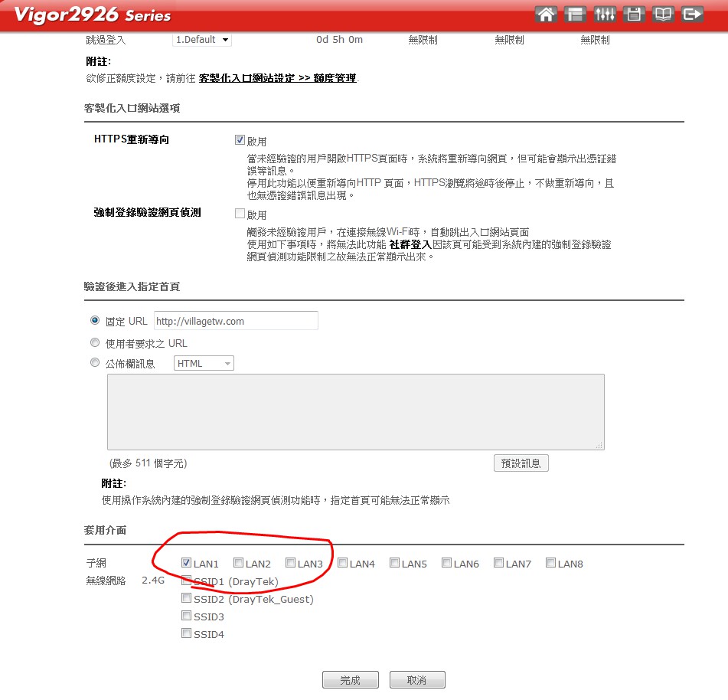Click the 完成 button
728x700 pixels.
[x=350, y=680]
